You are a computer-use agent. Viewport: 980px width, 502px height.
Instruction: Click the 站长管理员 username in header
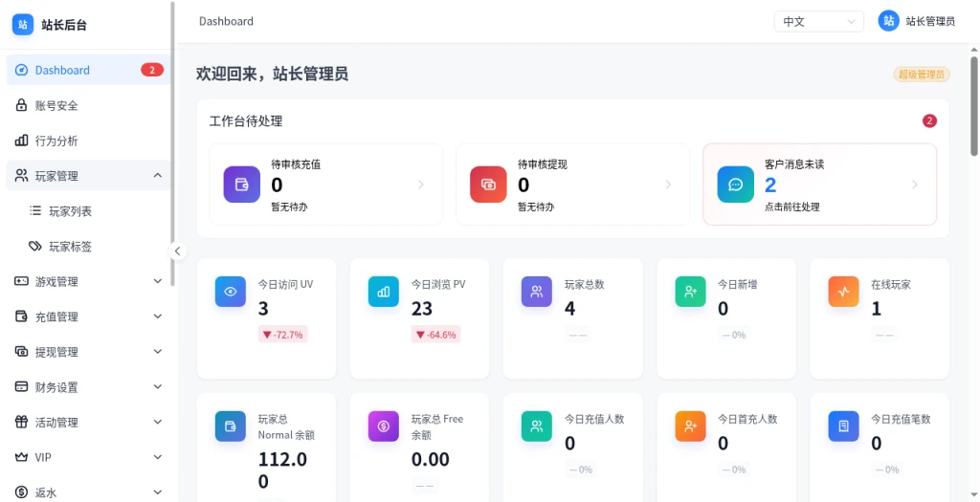[930, 21]
